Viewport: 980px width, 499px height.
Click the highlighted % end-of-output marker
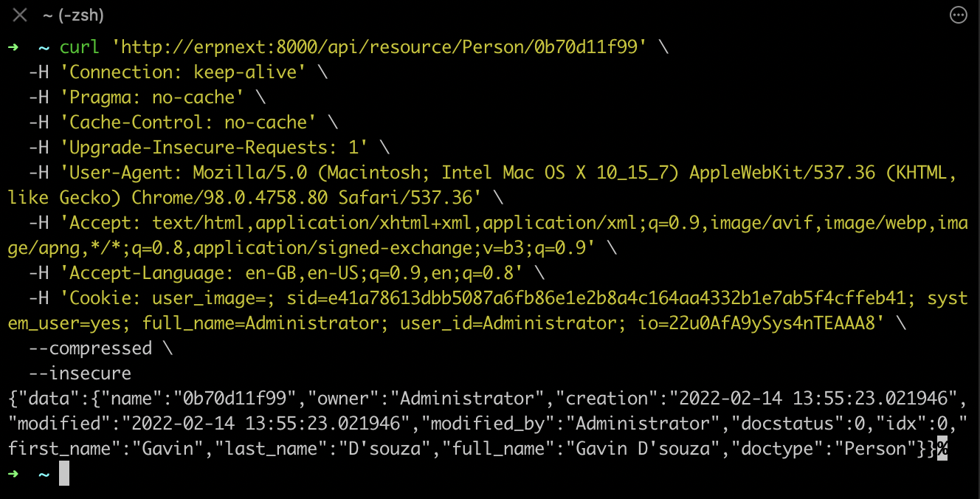[942, 449]
